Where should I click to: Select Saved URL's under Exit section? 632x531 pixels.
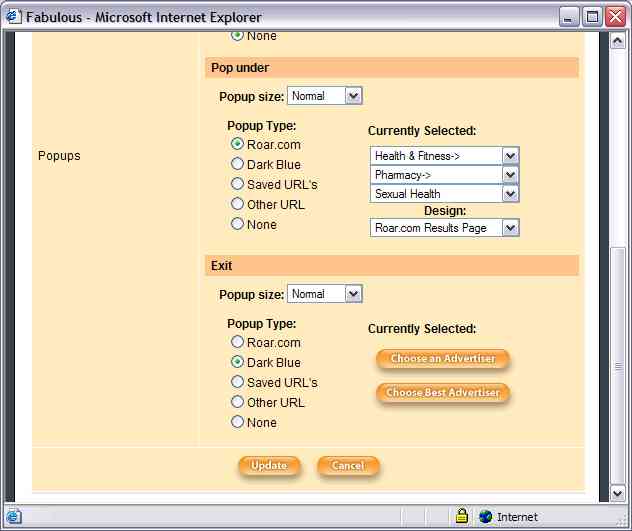click(237, 381)
